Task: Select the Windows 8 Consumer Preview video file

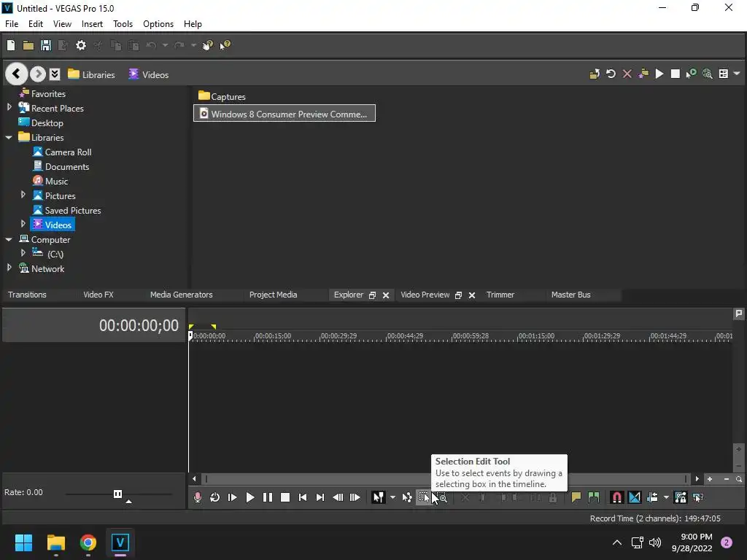Action: 285,113
